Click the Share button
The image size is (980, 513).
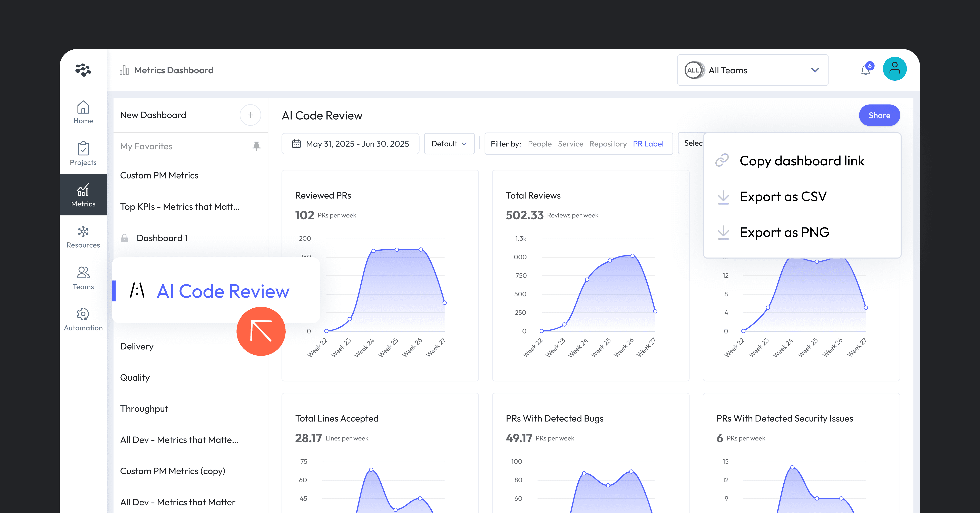[x=879, y=115]
